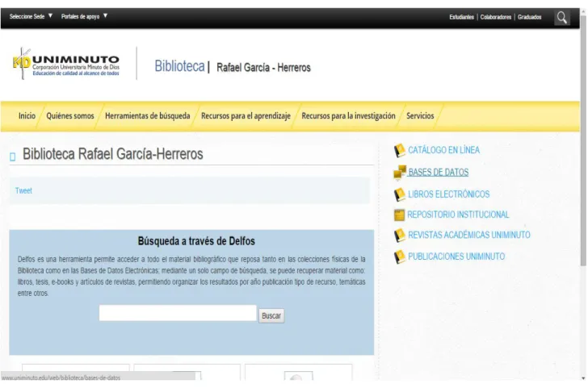Go to the Graduados link
Image resolution: width=588 pixels, height=388 pixels.
[x=530, y=17]
